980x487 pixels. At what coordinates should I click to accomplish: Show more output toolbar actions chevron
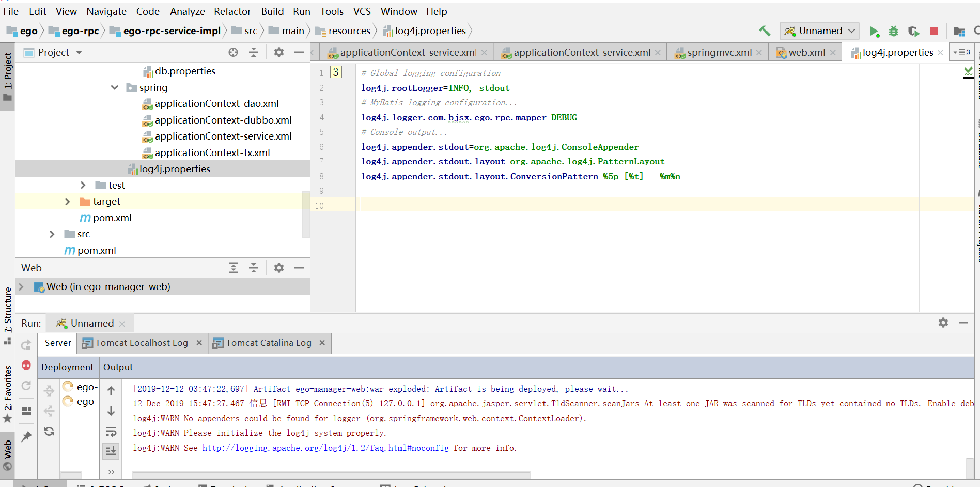pyautogui.click(x=111, y=471)
